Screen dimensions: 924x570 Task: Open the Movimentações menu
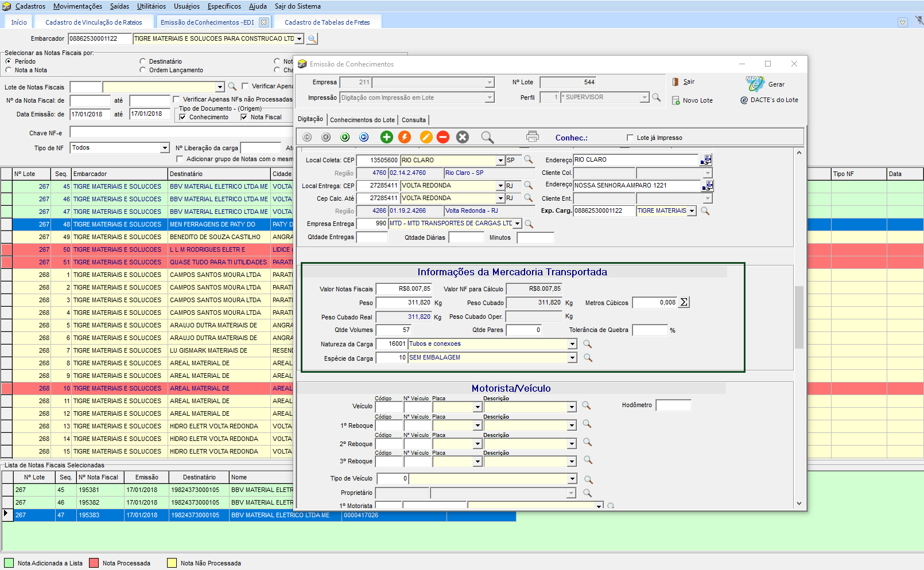click(x=77, y=6)
